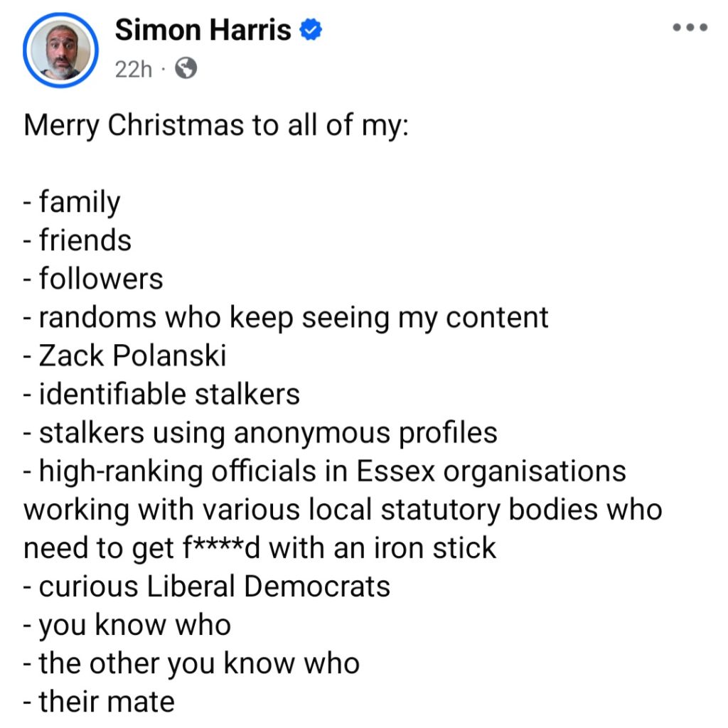
Task: Open the three-dot post options menu
Action: point(690,28)
